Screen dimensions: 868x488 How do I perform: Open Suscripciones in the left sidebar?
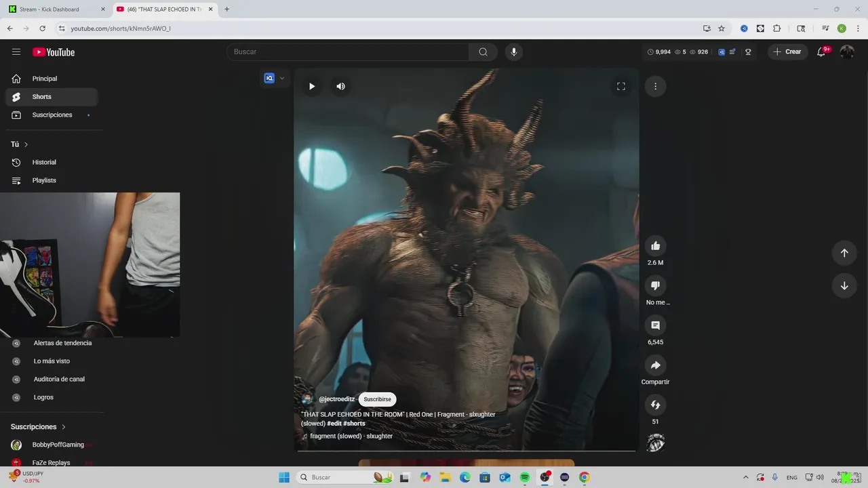click(52, 115)
